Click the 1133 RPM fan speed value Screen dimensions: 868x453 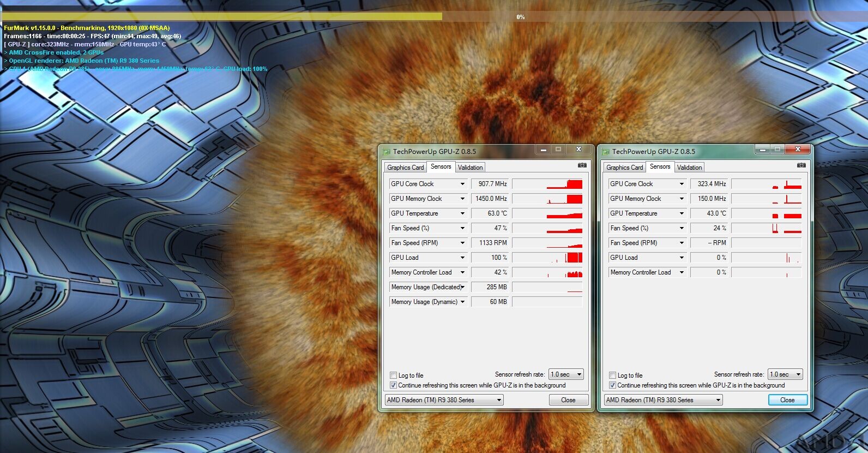point(490,243)
